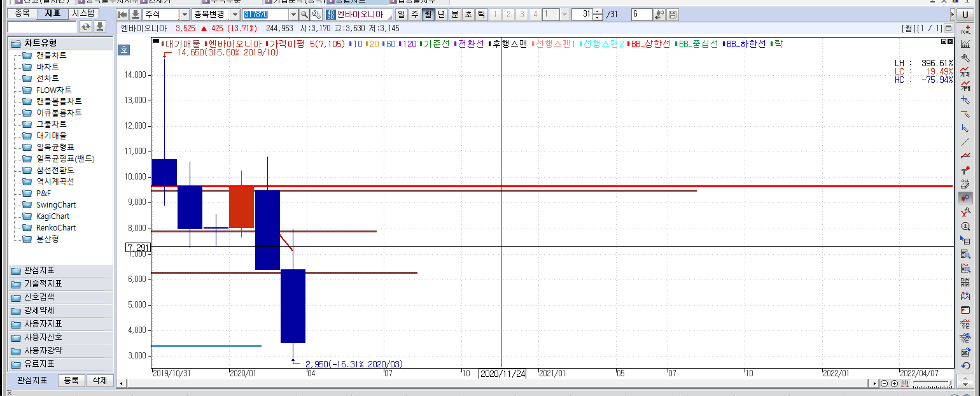The image size is (980, 396).
Task: Click the U button at top right
Action: pos(965,15)
